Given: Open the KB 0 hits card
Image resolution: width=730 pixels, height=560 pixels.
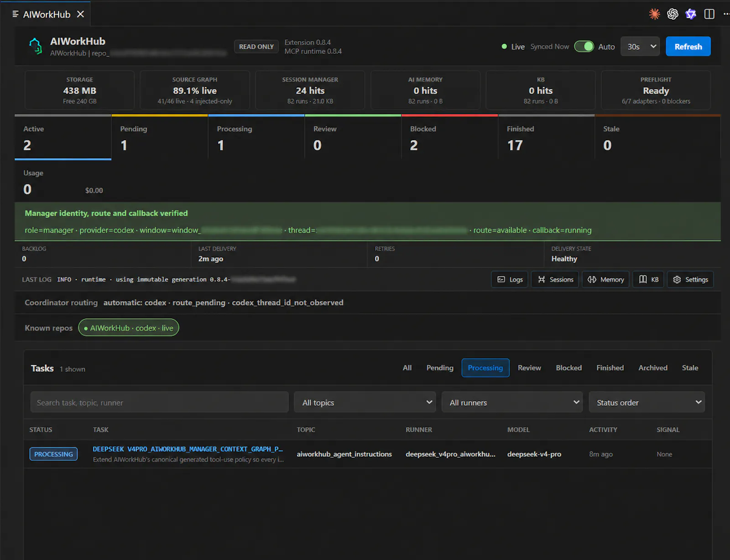Looking at the screenshot, I should click(541, 90).
